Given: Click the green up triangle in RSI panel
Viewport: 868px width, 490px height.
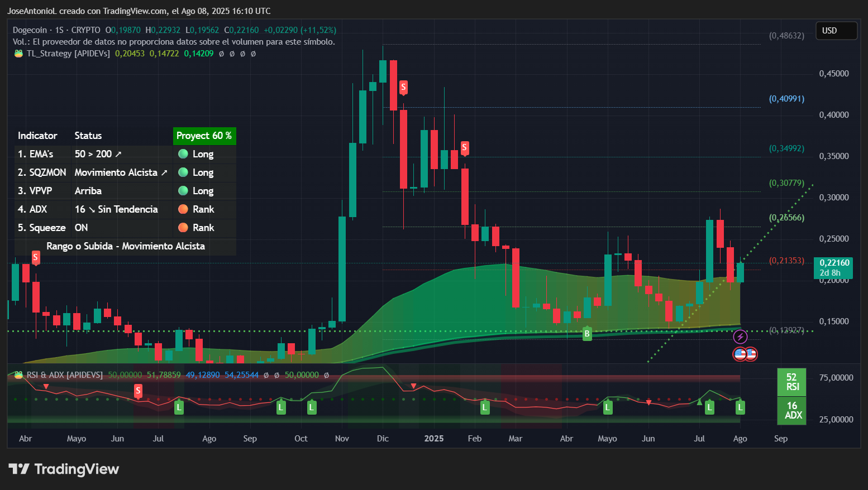Looking at the screenshot, I should 699,402.
